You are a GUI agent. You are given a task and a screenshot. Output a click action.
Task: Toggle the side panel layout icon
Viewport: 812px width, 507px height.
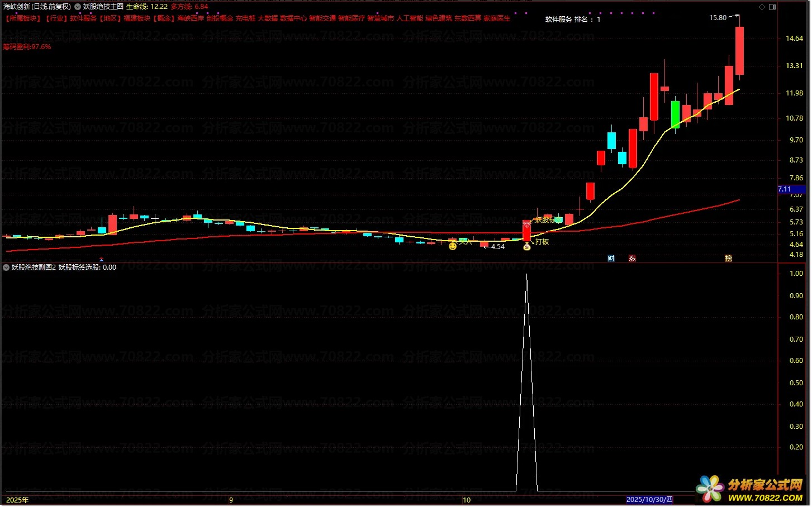click(x=772, y=7)
